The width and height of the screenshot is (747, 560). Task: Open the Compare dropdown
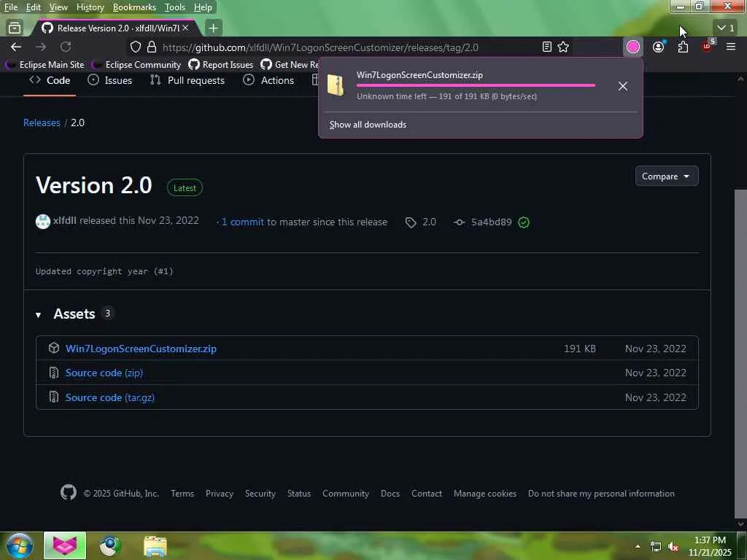tap(667, 176)
